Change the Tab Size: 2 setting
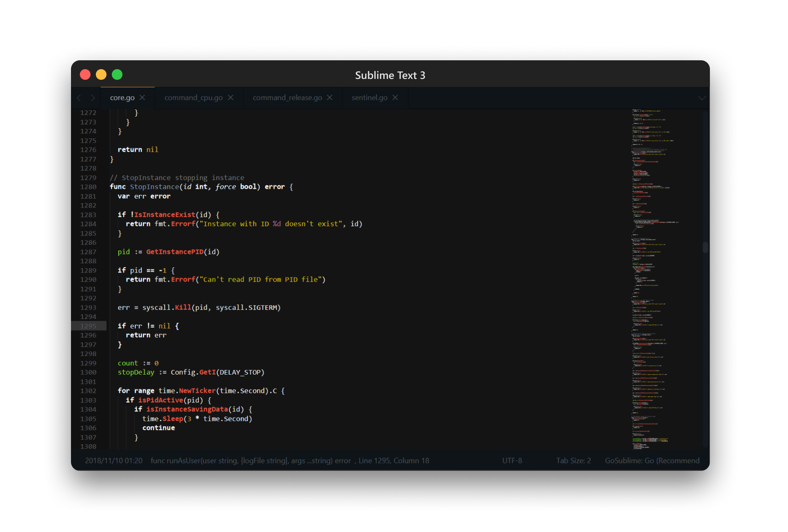This screenshot has height=532, width=788. point(573,461)
